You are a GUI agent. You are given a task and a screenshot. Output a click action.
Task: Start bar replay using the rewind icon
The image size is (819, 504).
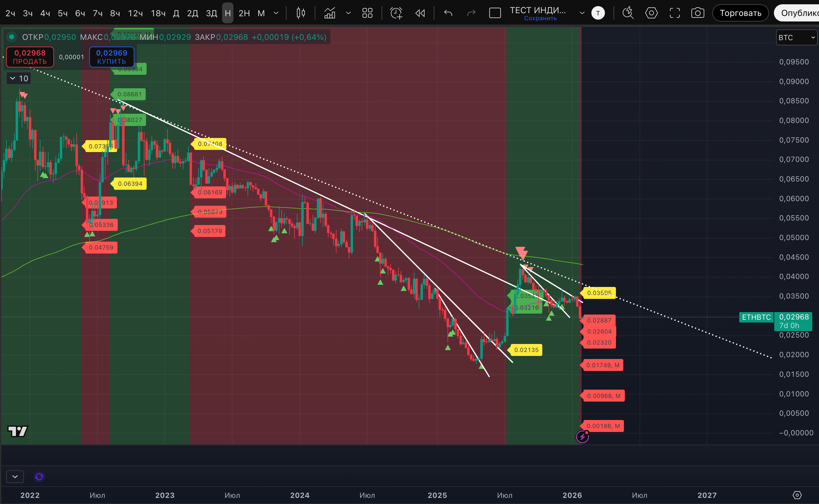click(x=420, y=13)
